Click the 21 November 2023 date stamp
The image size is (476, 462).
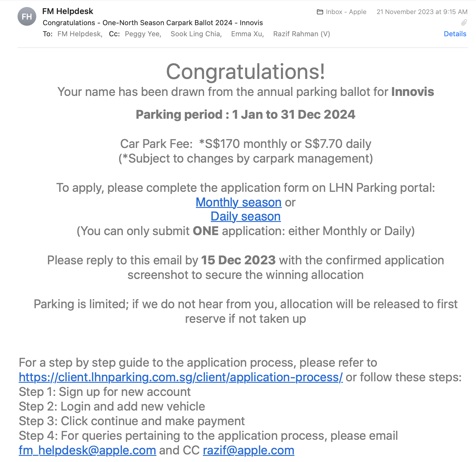(x=422, y=12)
